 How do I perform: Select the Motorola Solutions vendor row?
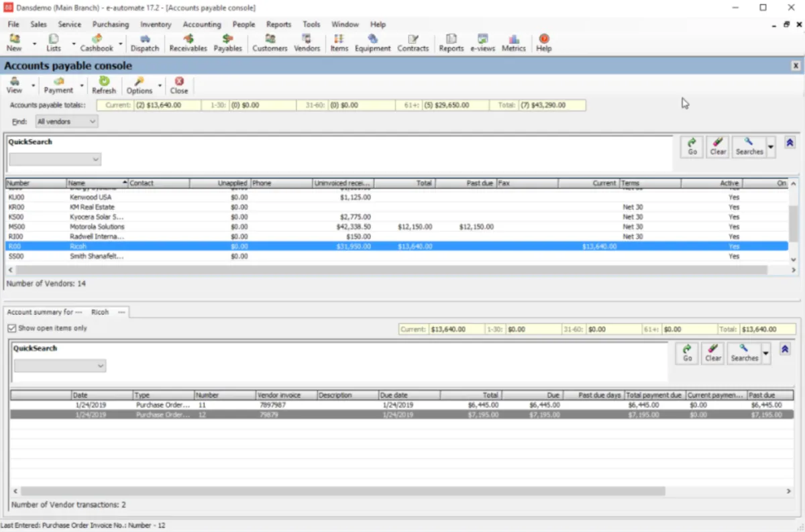[x=97, y=227]
